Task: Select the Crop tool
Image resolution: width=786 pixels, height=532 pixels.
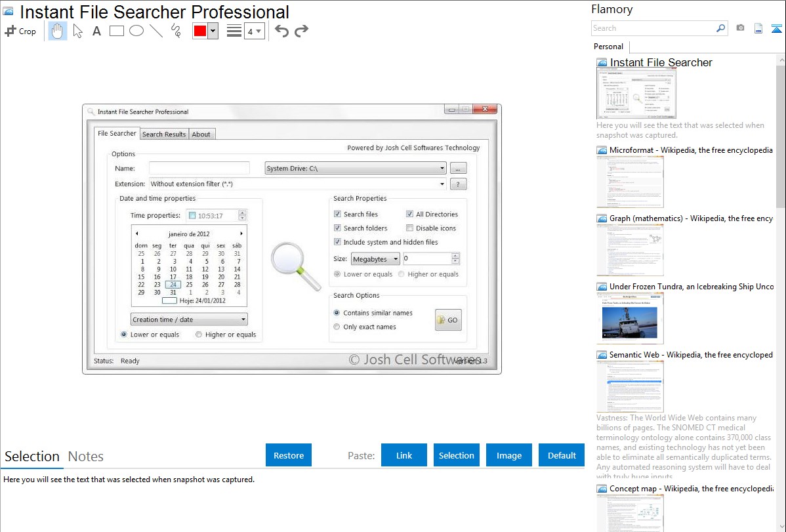Action: 20,31
